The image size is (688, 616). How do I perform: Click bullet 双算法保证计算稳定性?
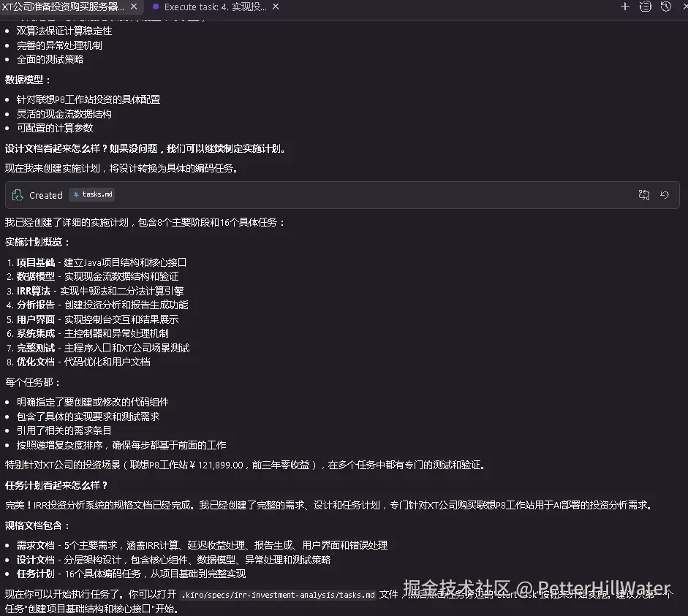pos(64,31)
